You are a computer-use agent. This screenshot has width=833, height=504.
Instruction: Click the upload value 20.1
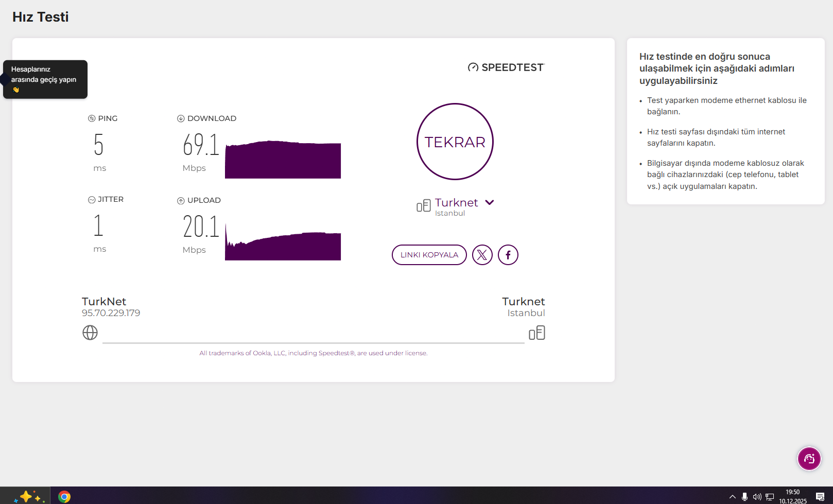click(201, 227)
